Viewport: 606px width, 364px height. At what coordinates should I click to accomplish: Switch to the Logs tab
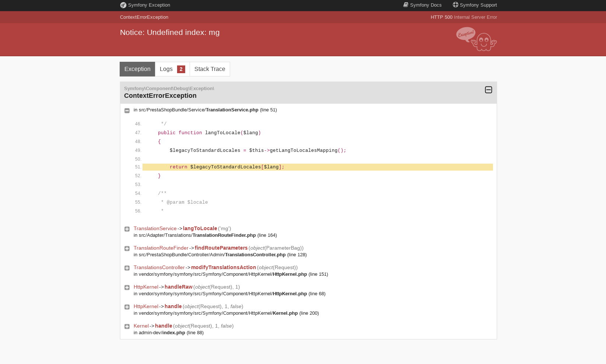click(x=172, y=69)
